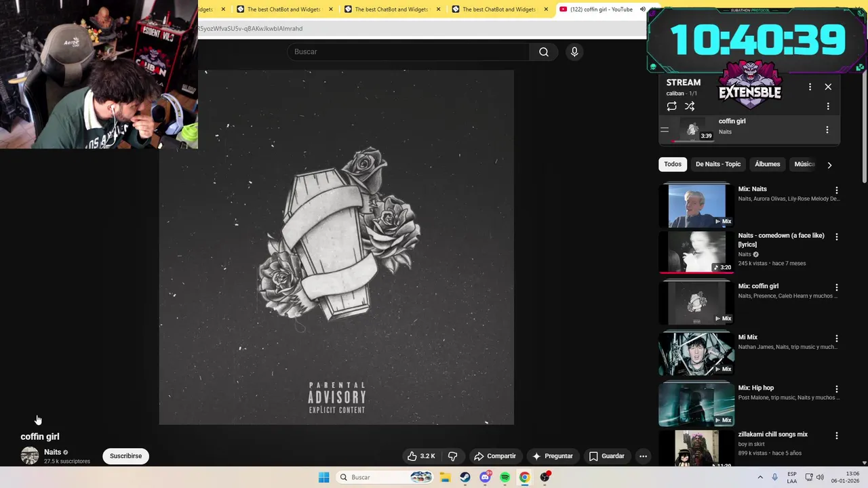Viewport: 868px width, 488px height.
Task: Mute audio icon on YouTube tab
Action: (x=642, y=9)
